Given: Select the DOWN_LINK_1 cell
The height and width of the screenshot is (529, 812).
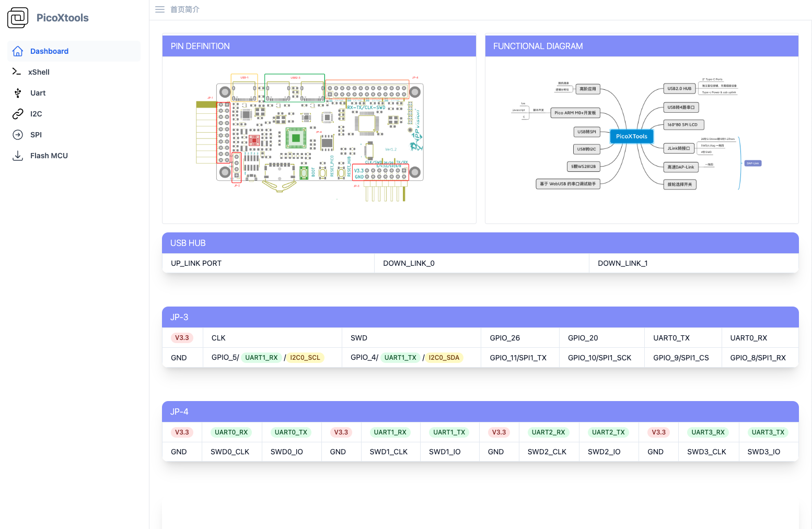Looking at the screenshot, I should click(694, 263).
